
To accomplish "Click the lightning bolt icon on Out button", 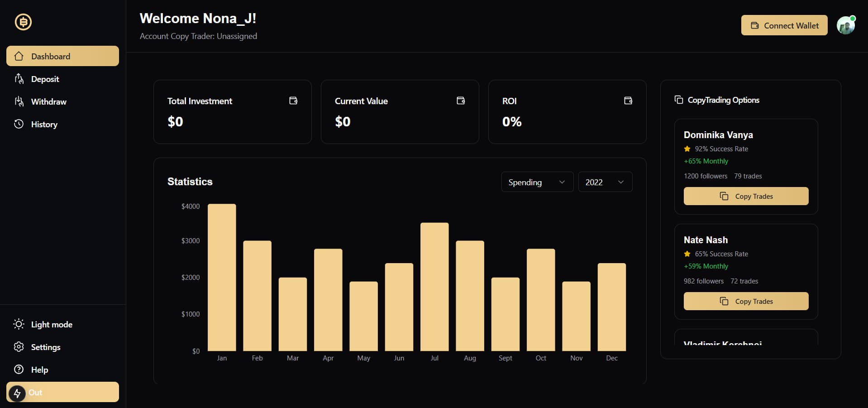I will [x=17, y=393].
